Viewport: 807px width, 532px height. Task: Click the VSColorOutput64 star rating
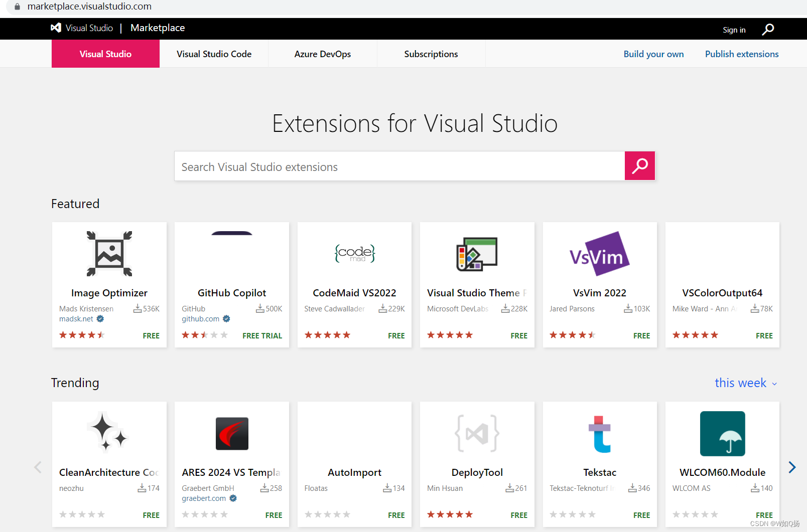point(696,335)
